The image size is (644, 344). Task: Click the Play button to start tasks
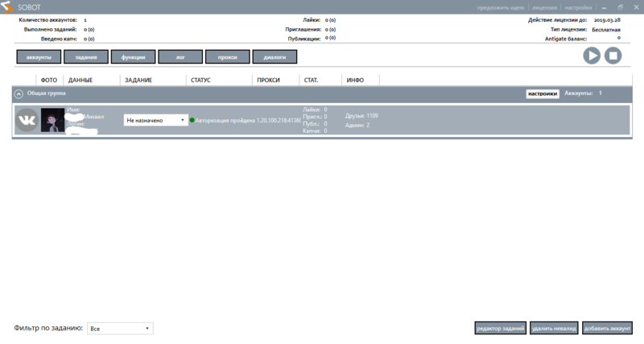(592, 56)
